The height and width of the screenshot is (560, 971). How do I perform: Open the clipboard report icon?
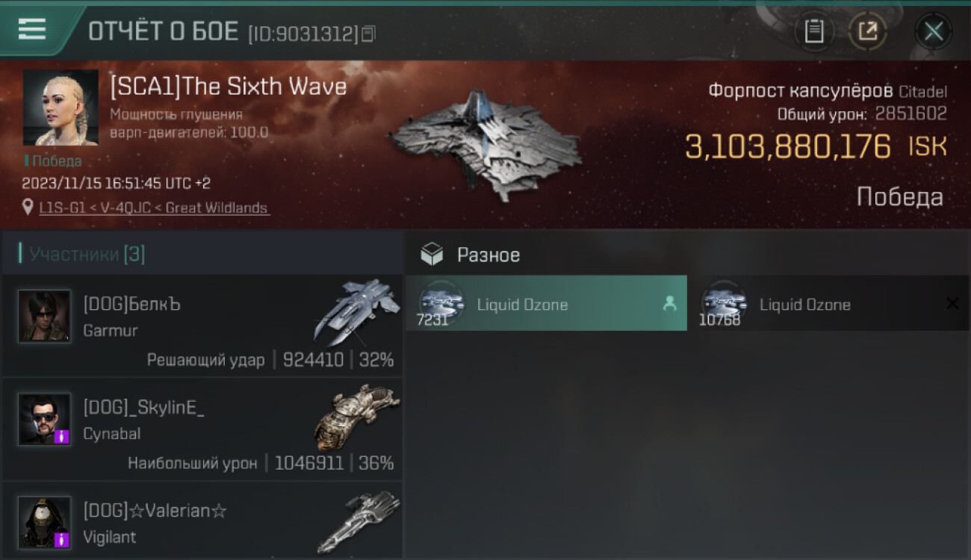click(x=814, y=31)
